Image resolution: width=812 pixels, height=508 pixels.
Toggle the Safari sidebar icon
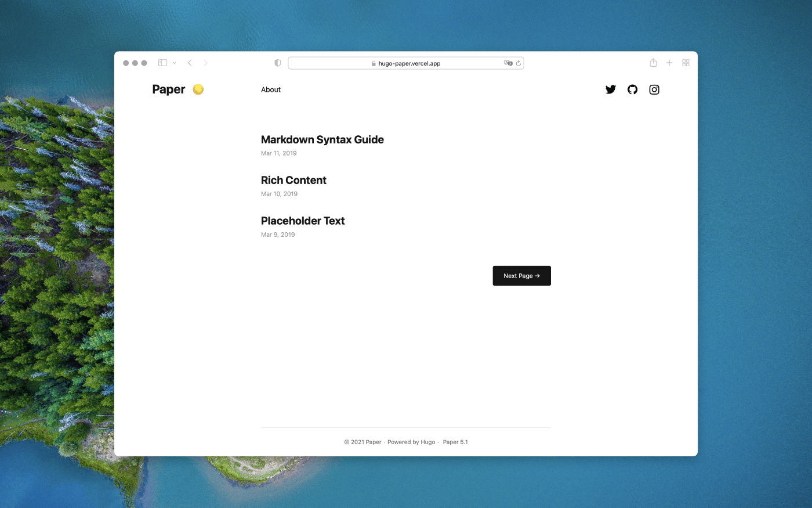[162, 63]
